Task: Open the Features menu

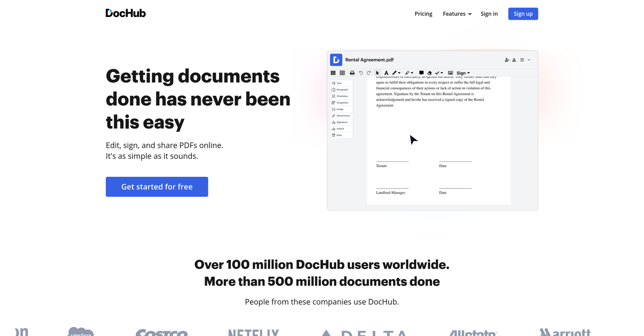Action: click(x=457, y=14)
